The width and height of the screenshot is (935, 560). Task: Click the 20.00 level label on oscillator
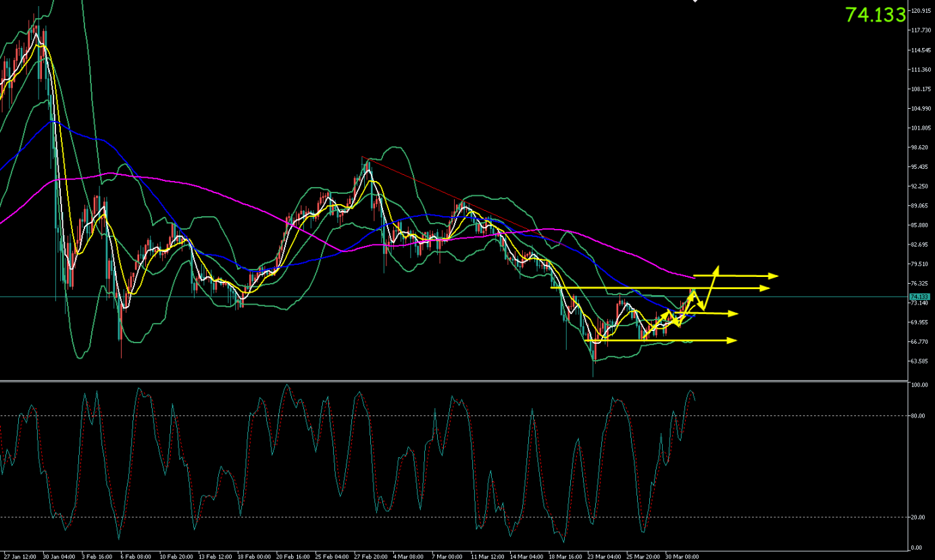917,517
